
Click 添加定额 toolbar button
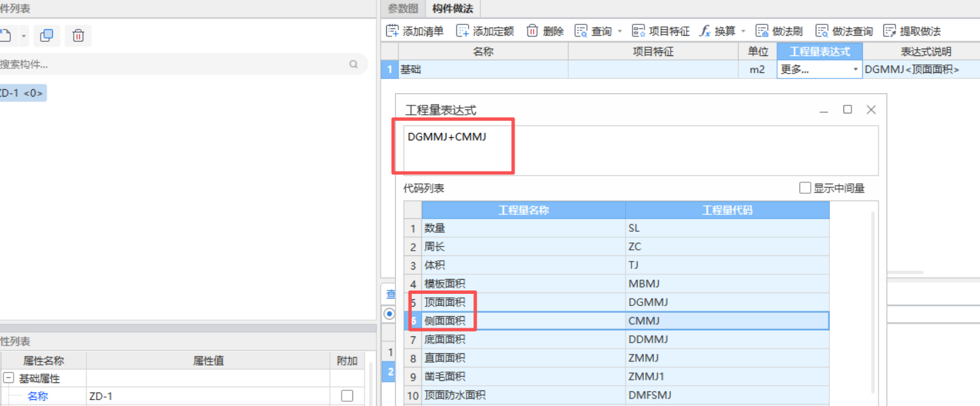[485, 31]
